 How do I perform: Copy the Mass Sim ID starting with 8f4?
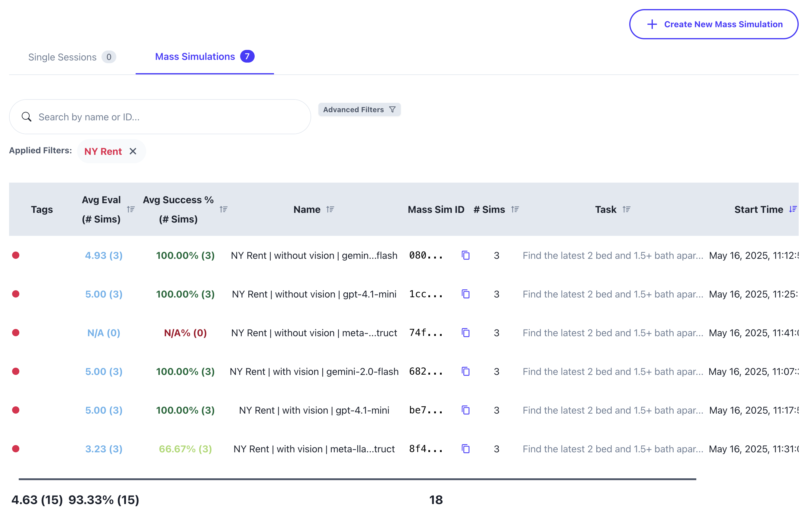[x=465, y=449]
